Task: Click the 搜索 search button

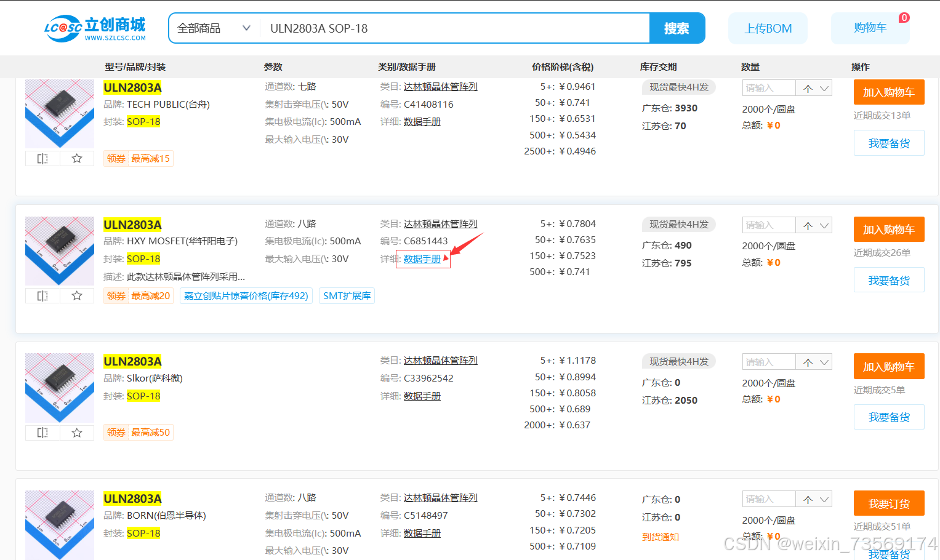Action: point(677,28)
